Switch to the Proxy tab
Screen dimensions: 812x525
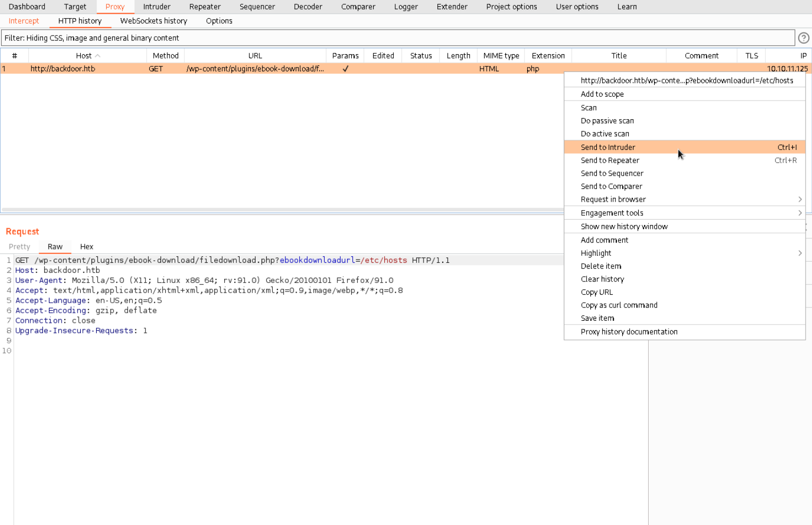click(x=115, y=6)
